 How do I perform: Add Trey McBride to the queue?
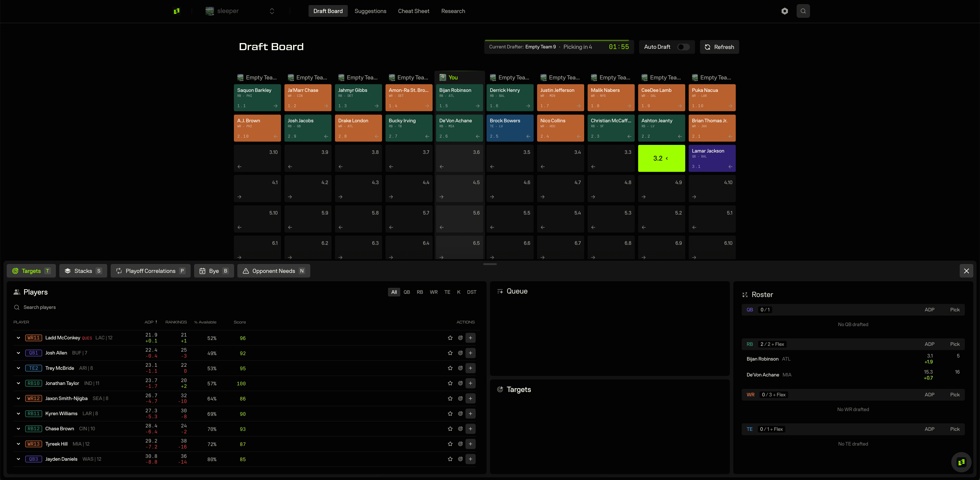(471, 368)
